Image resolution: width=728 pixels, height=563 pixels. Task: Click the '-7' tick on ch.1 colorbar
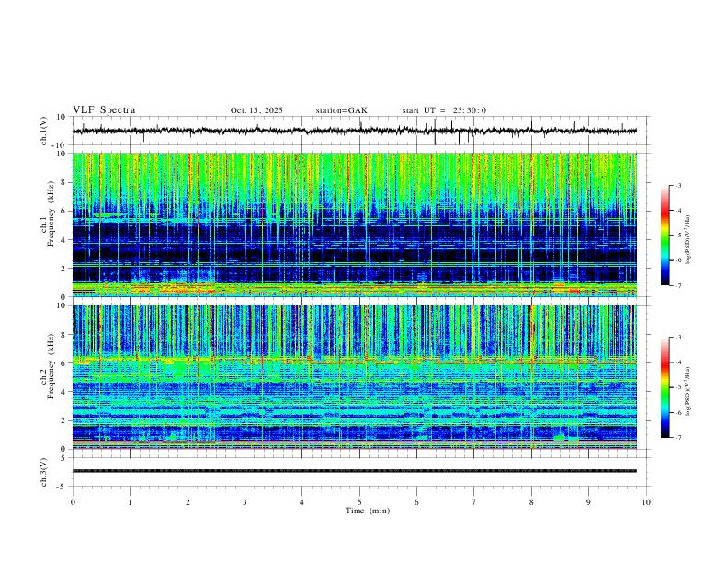(677, 285)
